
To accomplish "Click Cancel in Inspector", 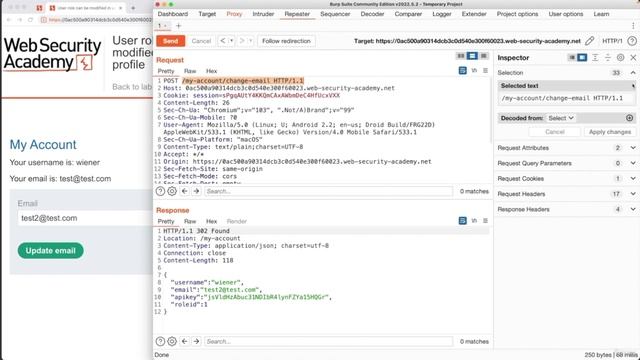I will pyautogui.click(x=555, y=132).
